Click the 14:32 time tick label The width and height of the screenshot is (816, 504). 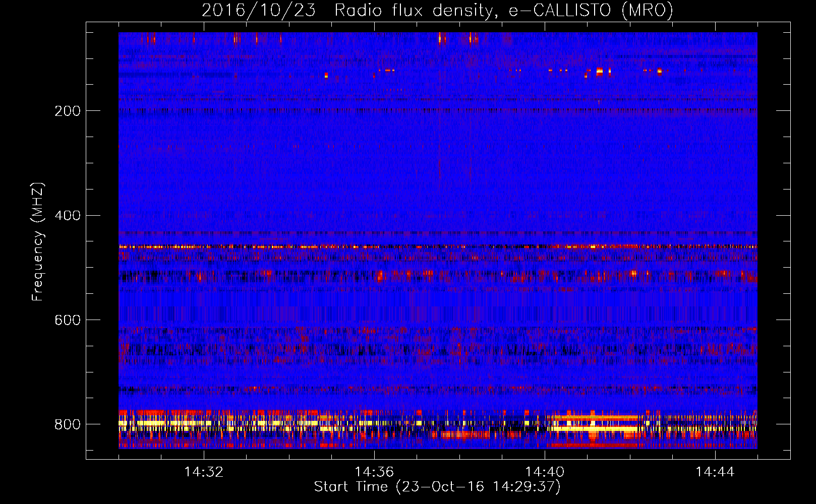coord(204,472)
